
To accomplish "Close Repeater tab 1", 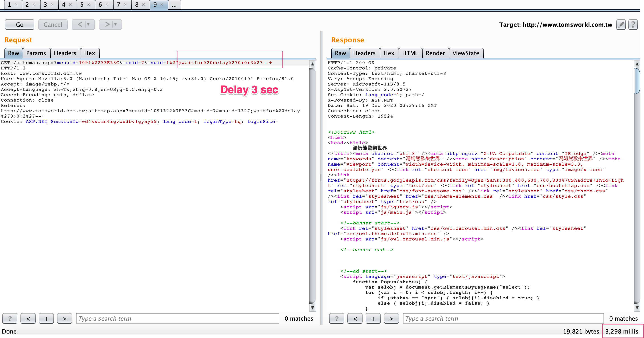I will tap(16, 4).
